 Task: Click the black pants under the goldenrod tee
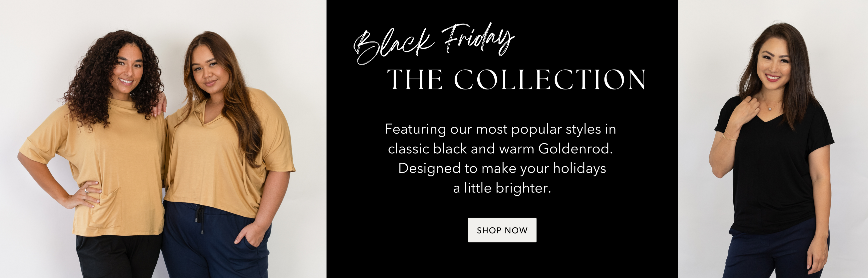118,256
